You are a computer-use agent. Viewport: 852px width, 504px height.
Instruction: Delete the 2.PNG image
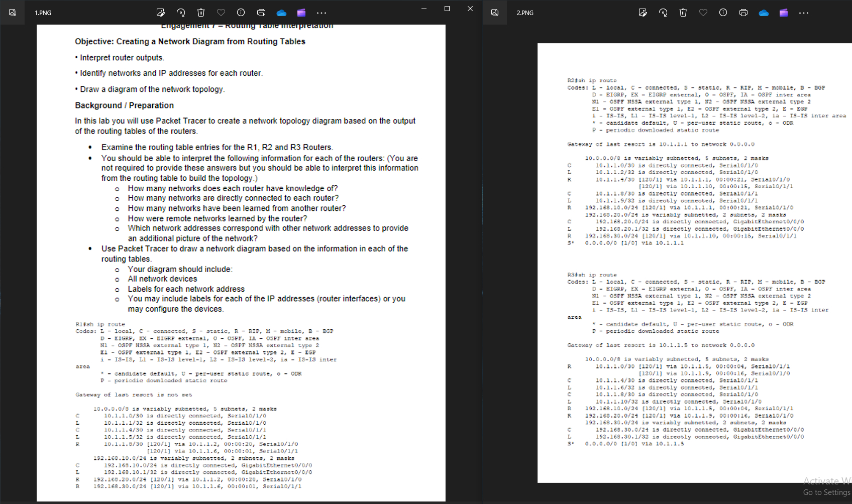point(683,13)
